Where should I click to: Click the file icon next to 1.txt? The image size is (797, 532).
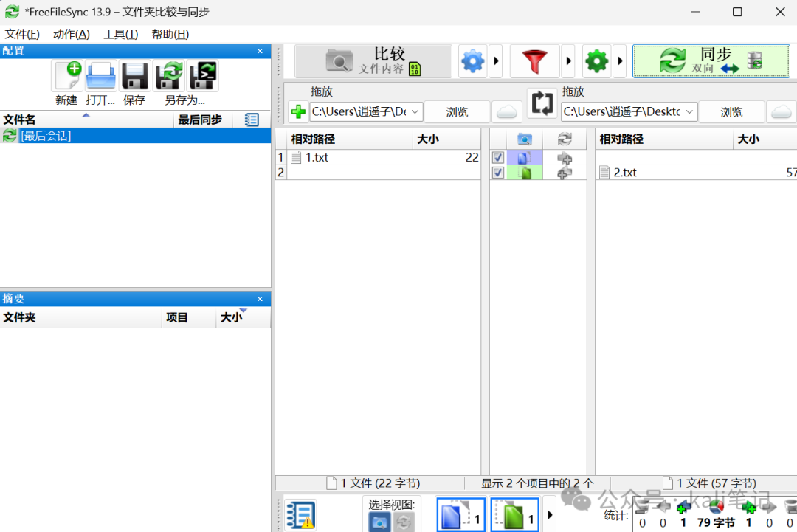(296, 157)
